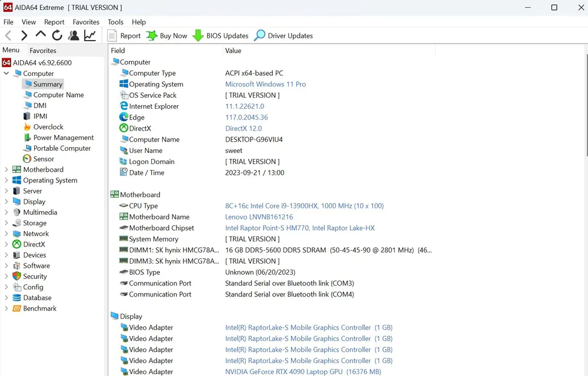
Task: Open the Help menu
Action: (139, 22)
